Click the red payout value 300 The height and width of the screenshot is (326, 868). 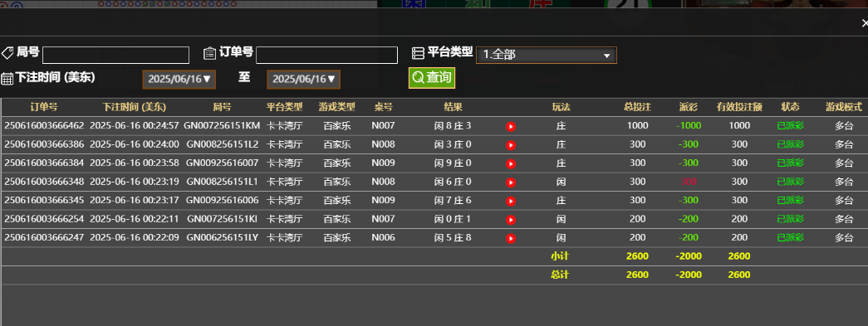[x=689, y=182]
